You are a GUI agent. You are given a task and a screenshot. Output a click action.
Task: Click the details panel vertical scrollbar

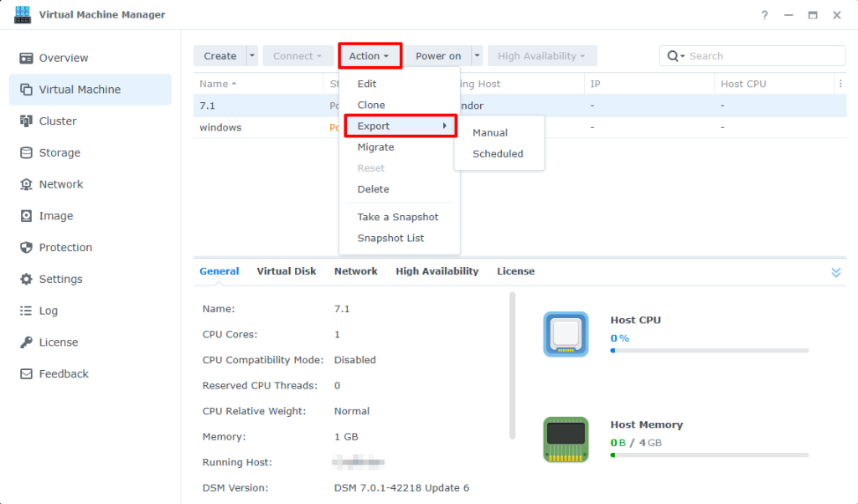click(x=513, y=365)
